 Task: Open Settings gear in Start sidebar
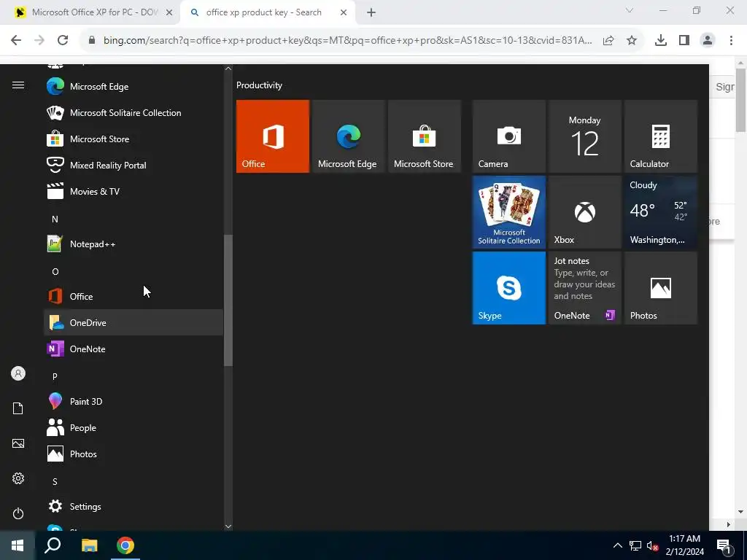18,478
